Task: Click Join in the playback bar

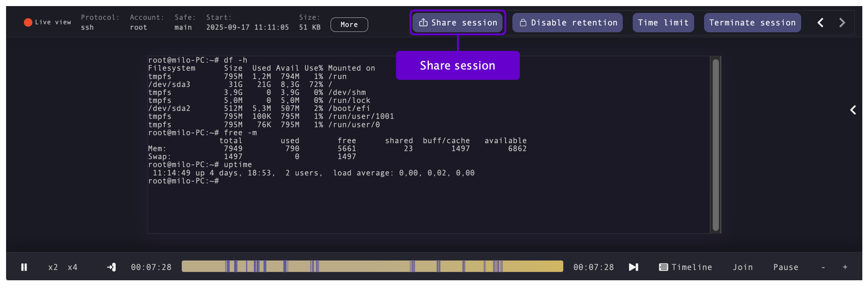Action: tap(743, 267)
